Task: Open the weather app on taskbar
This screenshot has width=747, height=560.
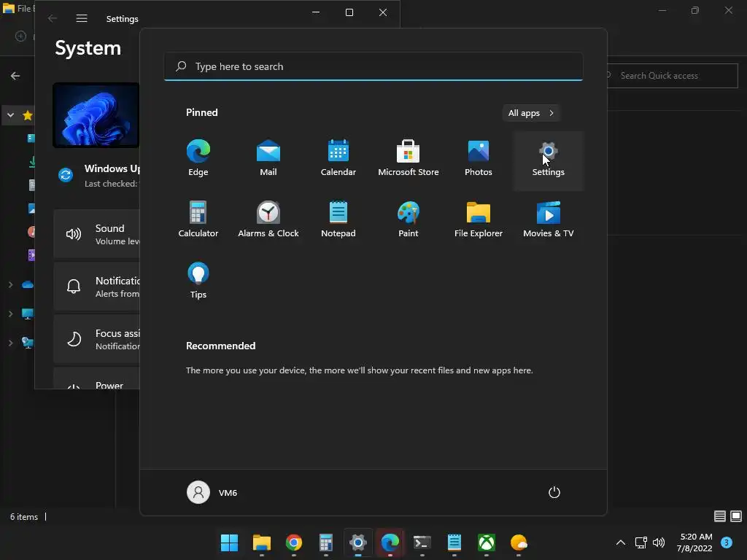Action: click(x=519, y=542)
